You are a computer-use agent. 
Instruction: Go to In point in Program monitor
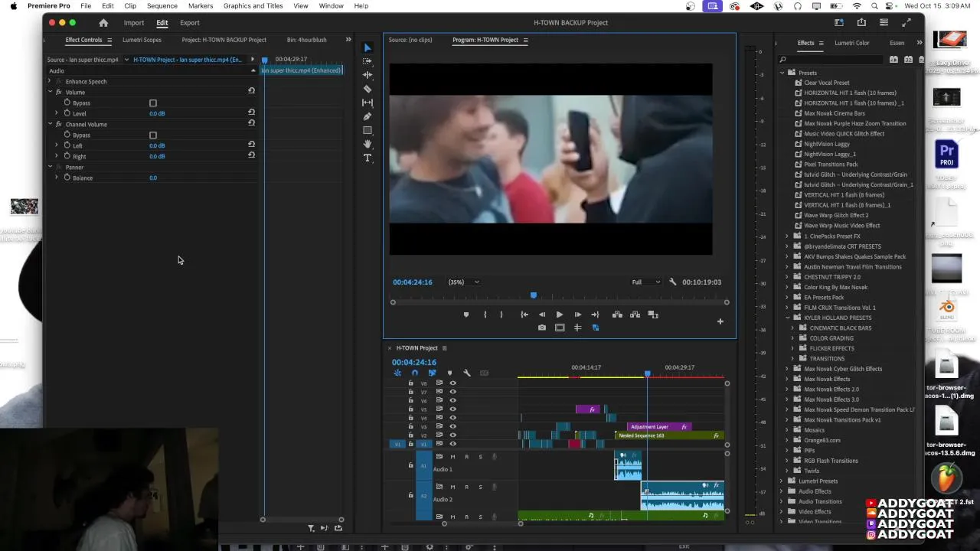pyautogui.click(x=524, y=315)
